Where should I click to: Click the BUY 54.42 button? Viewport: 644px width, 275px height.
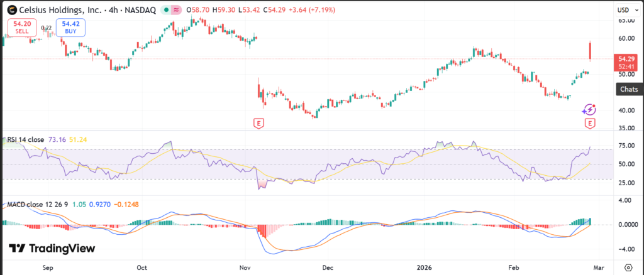point(70,28)
